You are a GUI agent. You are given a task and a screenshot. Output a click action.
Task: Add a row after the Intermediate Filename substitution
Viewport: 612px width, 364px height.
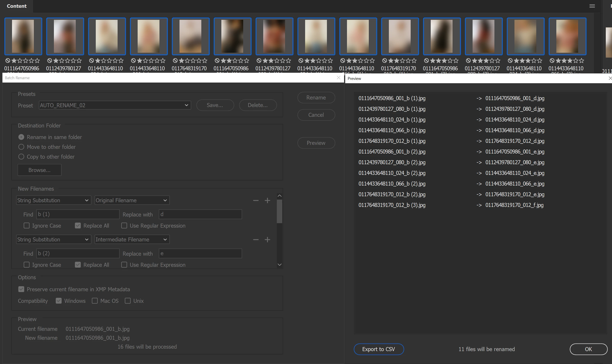point(267,240)
